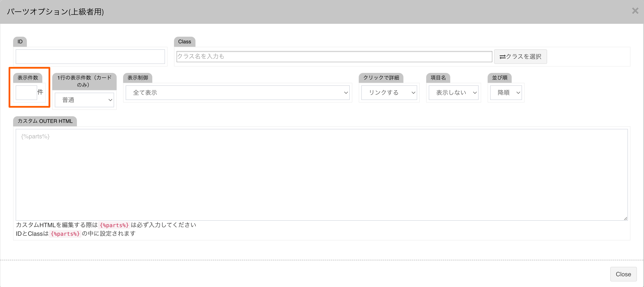
Task: Click the text IDとClassは
Action: coord(32,234)
